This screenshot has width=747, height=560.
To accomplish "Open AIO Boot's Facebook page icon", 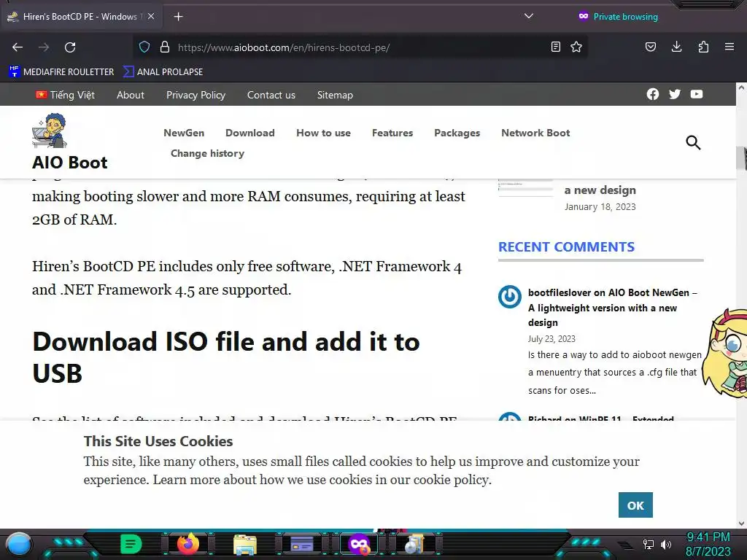I will coord(653,94).
